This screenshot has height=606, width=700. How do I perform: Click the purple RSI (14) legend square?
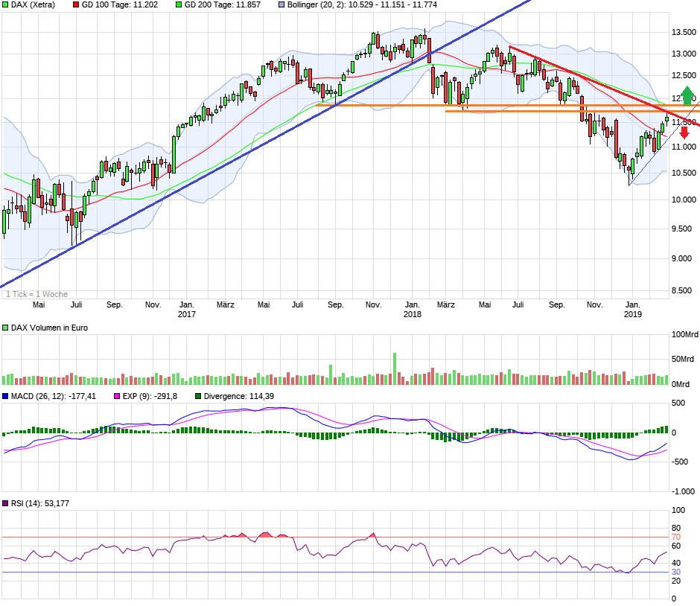[x=5, y=503]
